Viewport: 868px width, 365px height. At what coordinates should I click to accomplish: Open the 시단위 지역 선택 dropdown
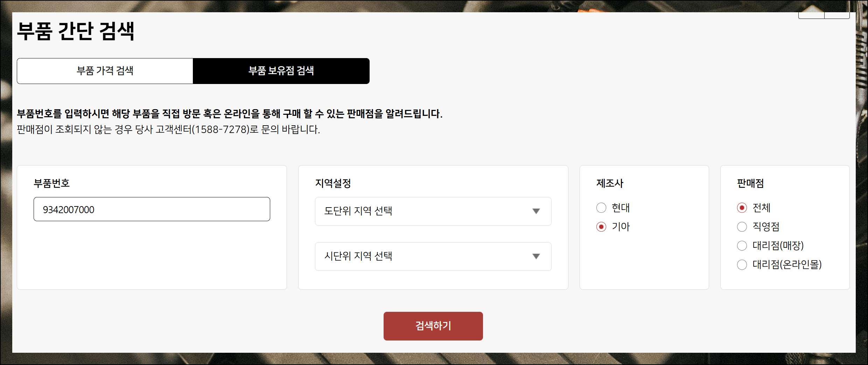pos(433,257)
